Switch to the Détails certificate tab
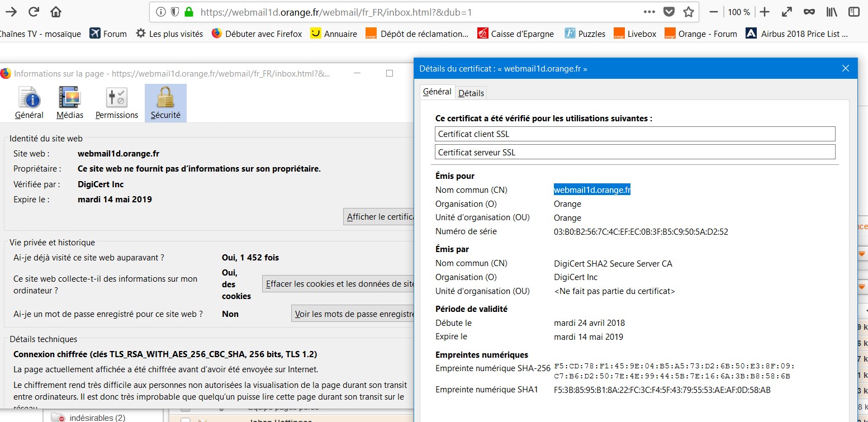This screenshot has width=868, height=422. (x=471, y=93)
